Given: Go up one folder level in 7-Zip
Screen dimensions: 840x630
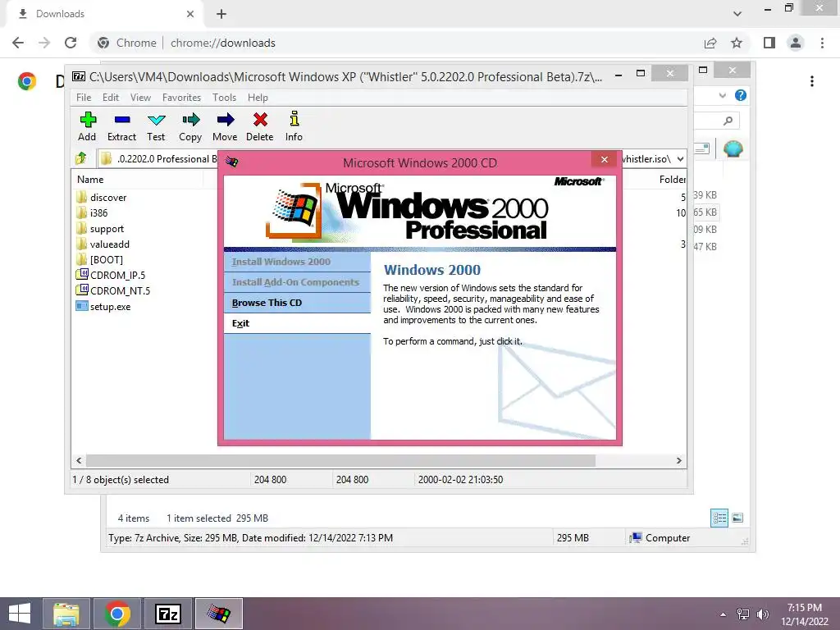Looking at the screenshot, I should click(x=81, y=158).
